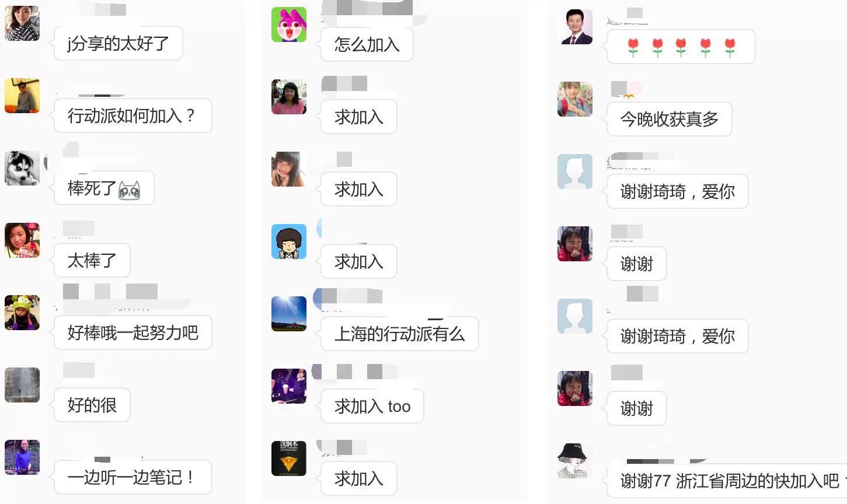This screenshot has height=504, width=847.
Task: Tap the cartoon girl with bob haircut avatar
Action: point(289,242)
